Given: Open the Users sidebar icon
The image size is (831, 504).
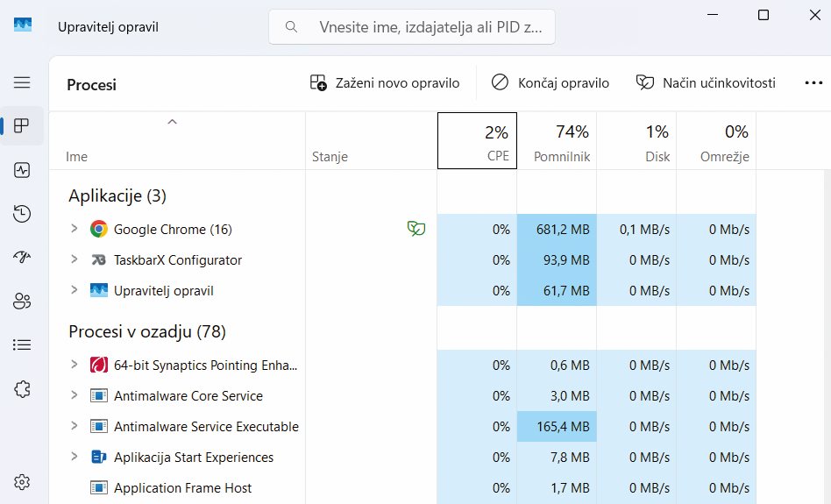Looking at the screenshot, I should pyautogui.click(x=22, y=301).
